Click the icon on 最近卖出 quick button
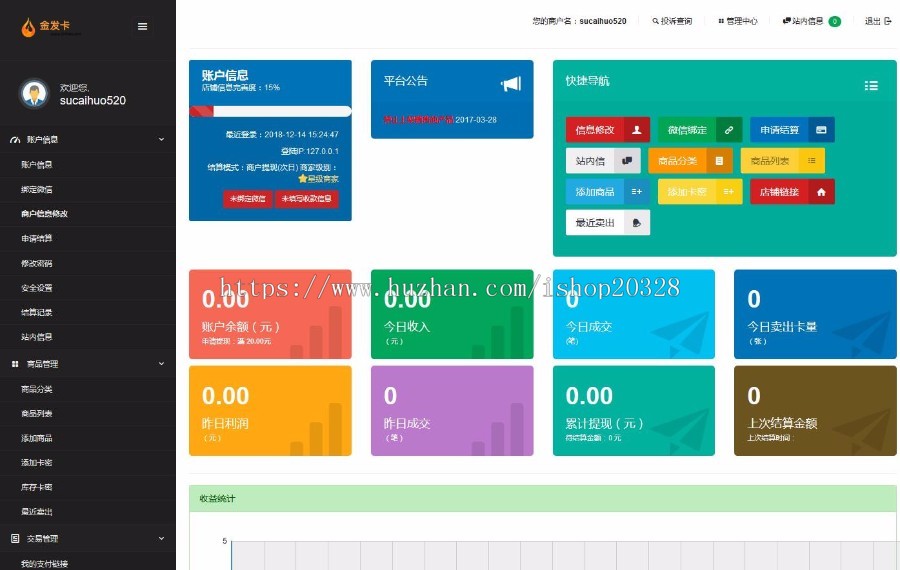The width and height of the screenshot is (900, 570). [x=637, y=223]
